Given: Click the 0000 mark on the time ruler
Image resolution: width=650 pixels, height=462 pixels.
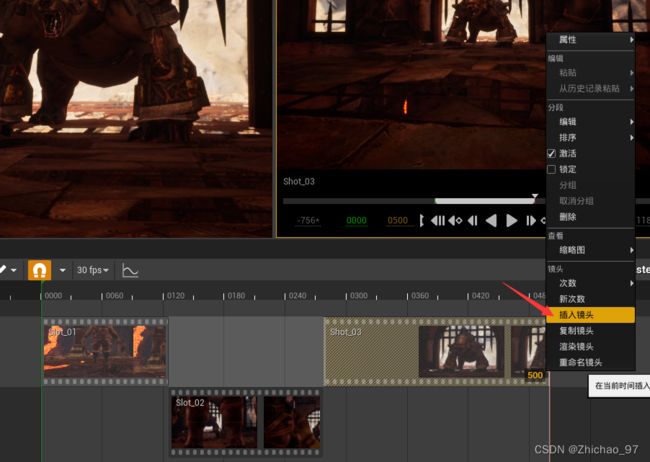Looking at the screenshot, I should (x=53, y=296).
